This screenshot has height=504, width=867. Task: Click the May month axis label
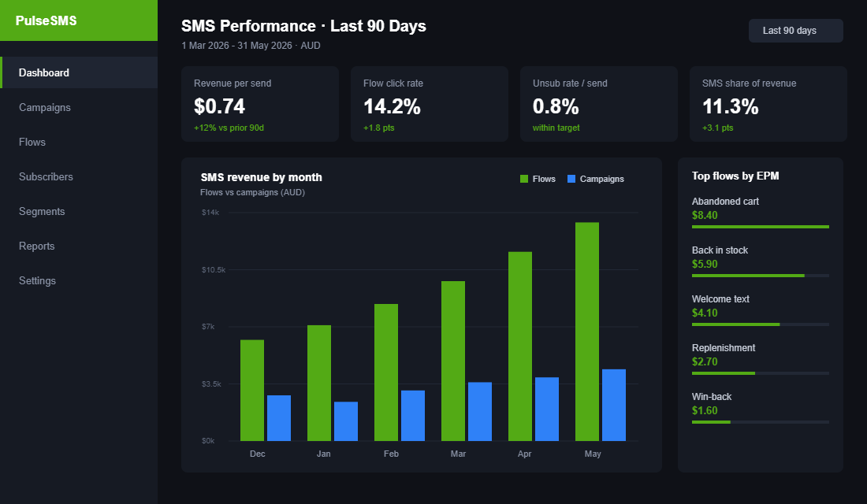pyautogui.click(x=593, y=454)
